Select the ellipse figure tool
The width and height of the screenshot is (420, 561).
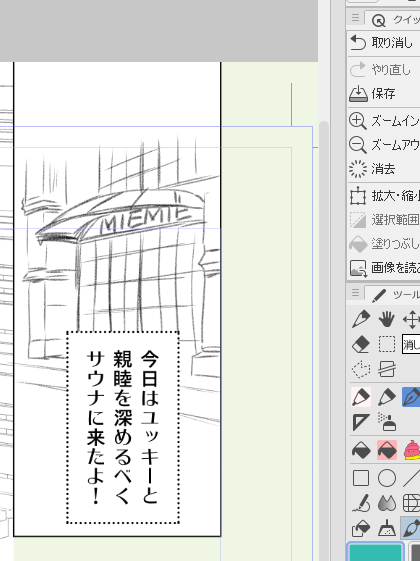click(x=387, y=478)
